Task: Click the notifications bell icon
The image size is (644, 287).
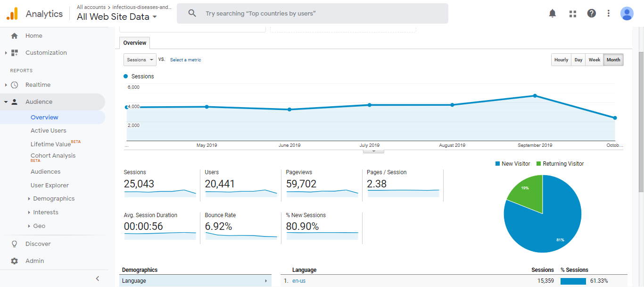Action: (553, 14)
